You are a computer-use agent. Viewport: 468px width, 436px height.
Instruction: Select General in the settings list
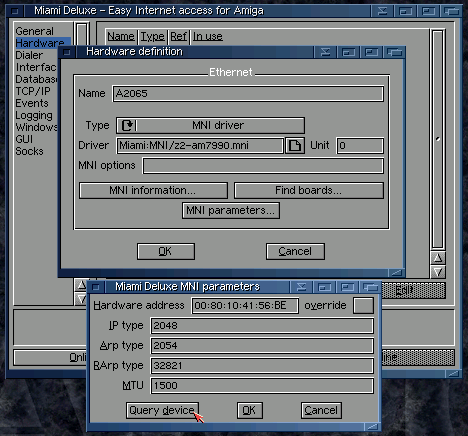34,31
